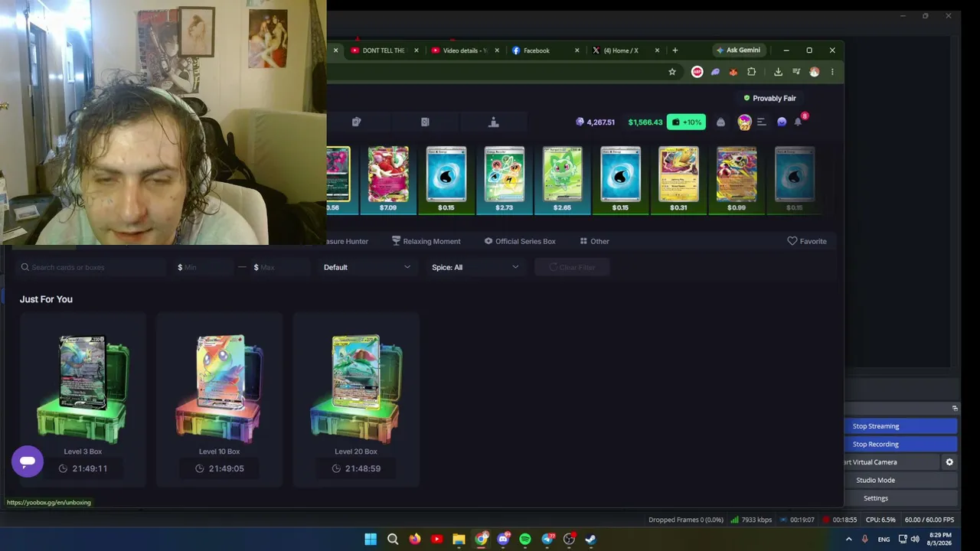Open the Level 3 Box

[83, 399]
